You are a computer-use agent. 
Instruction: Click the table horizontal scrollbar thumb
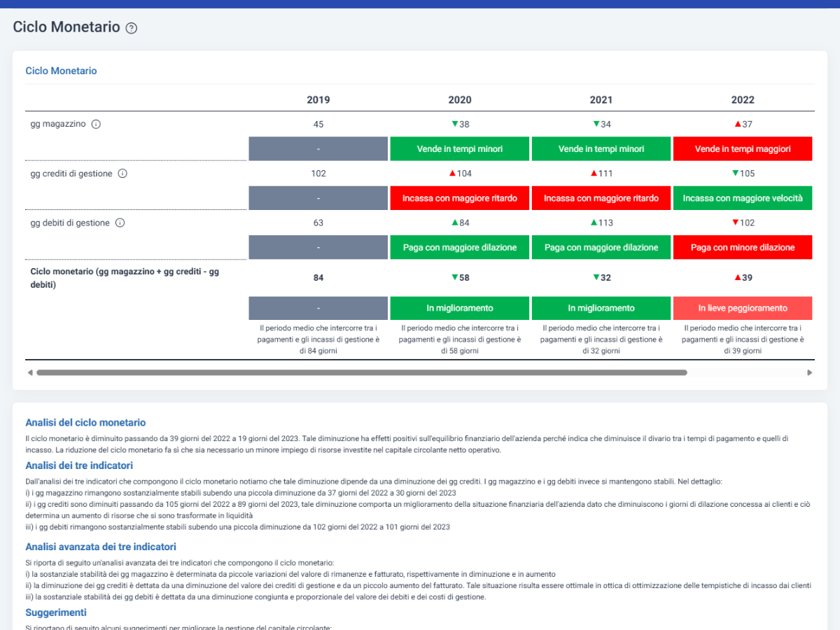(362, 372)
